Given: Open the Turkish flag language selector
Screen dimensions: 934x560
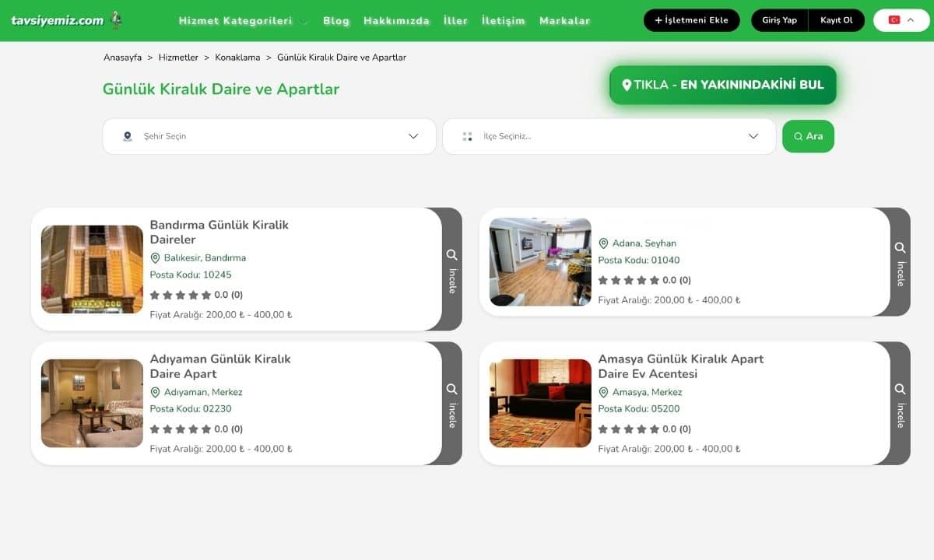Looking at the screenshot, I should pos(901,20).
